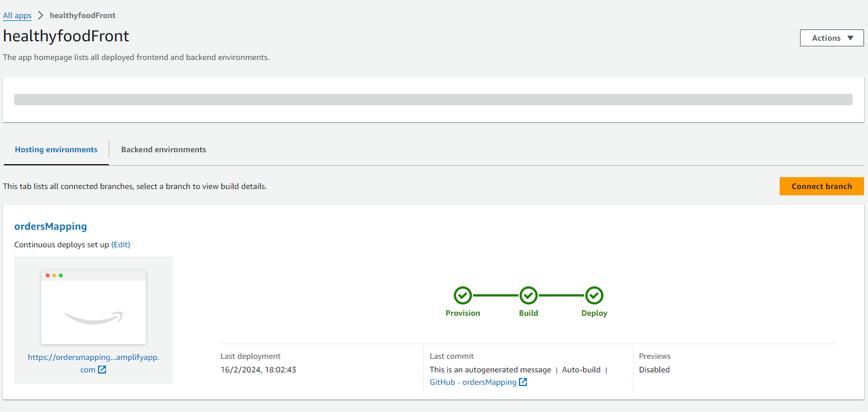The height and width of the screenshot is (412, 868).
Task: Click the Provision step checkmark icon
Action: tap(463, 295)
